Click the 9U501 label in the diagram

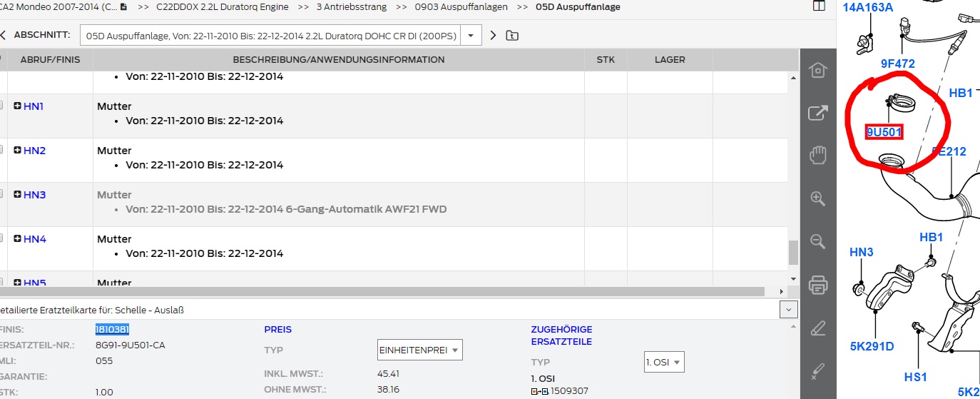pos(884,132)
